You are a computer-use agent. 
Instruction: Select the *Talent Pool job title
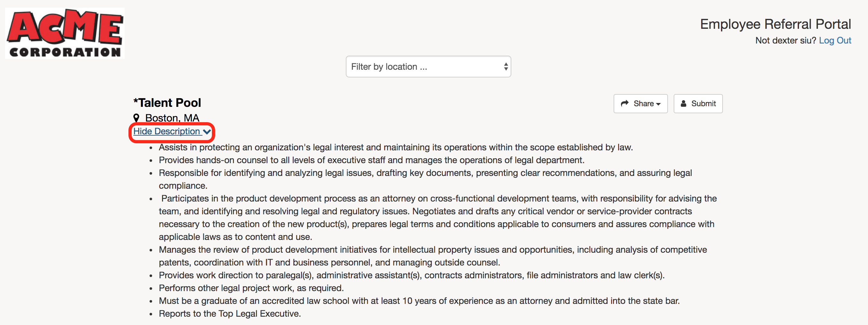[x=167, y=102]
